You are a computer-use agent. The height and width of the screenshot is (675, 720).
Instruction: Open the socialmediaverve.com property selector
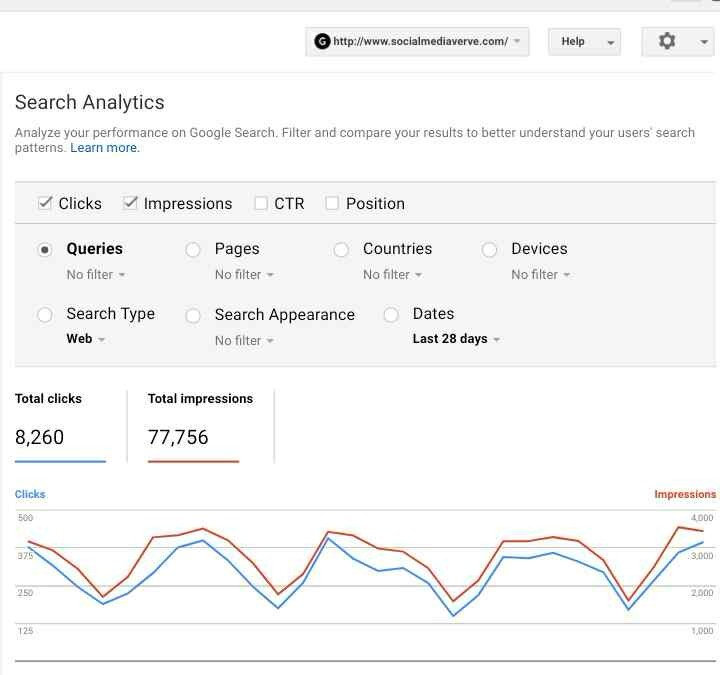coord(417,42)
